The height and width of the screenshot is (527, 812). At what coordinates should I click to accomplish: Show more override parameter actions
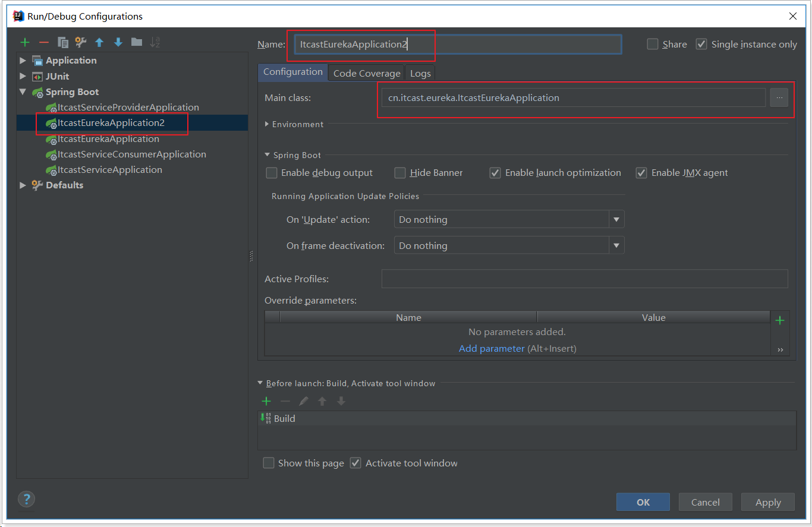click(x=780, y=350)
